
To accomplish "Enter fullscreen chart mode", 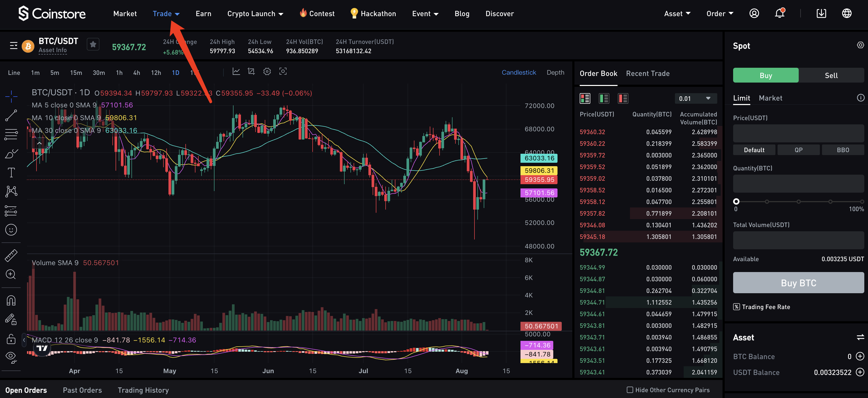I will tap(283, 71).
